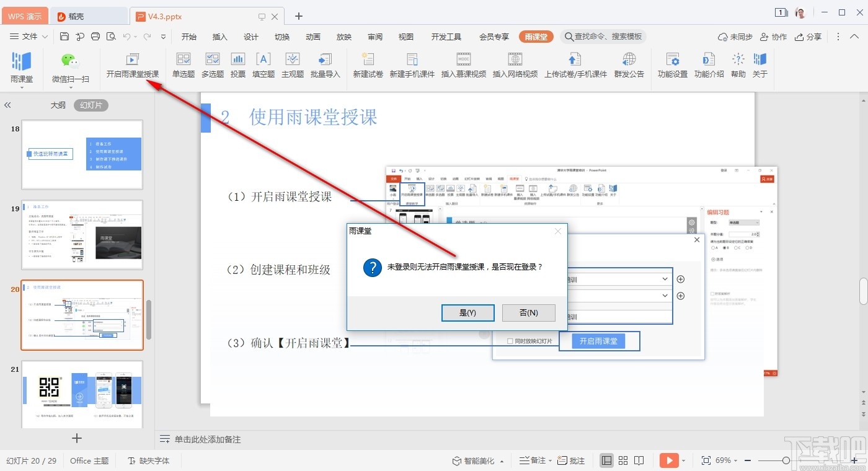Open the 开始 ribbon tab

tap(189, 37)
